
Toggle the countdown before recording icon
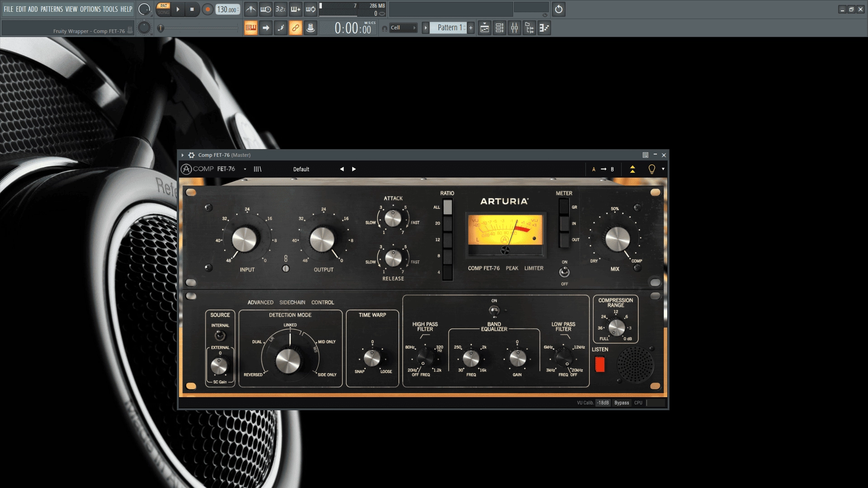click(281, 9)
